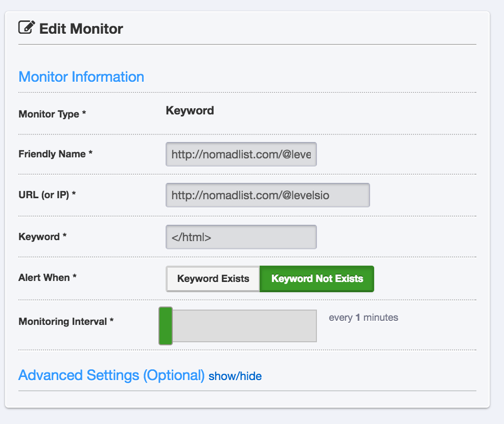The height and width of the screenshot is (424, 504).
Task: Focus the Friendly Name input field
Action: point(241,154)
